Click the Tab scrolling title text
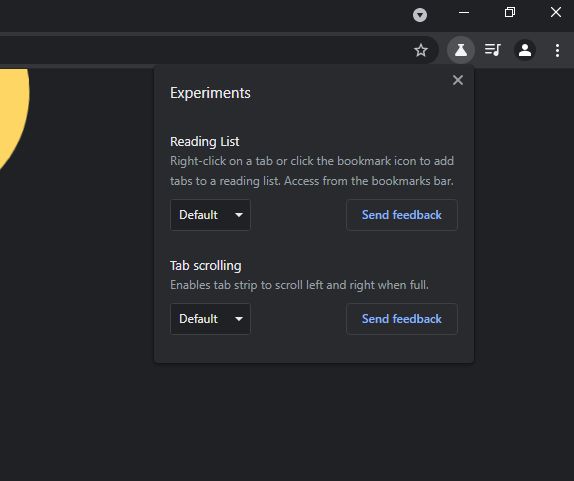 [206, 266]
